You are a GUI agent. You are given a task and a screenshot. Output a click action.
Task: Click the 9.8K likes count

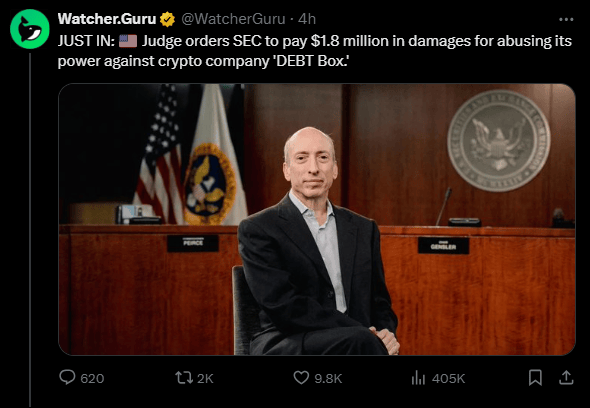coord(328,378)
